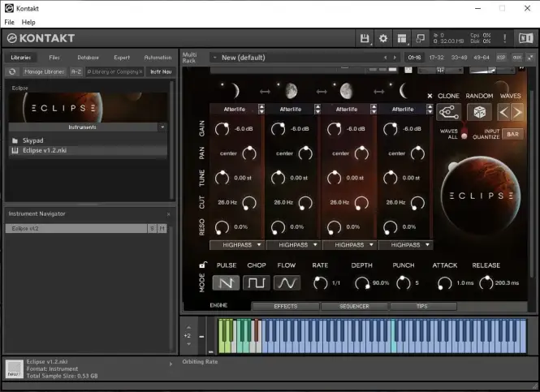Image resolution: width=540 pixels, height=392 pixels.
Task: Select rack page 49-64
Action: [x=481, y=58]
